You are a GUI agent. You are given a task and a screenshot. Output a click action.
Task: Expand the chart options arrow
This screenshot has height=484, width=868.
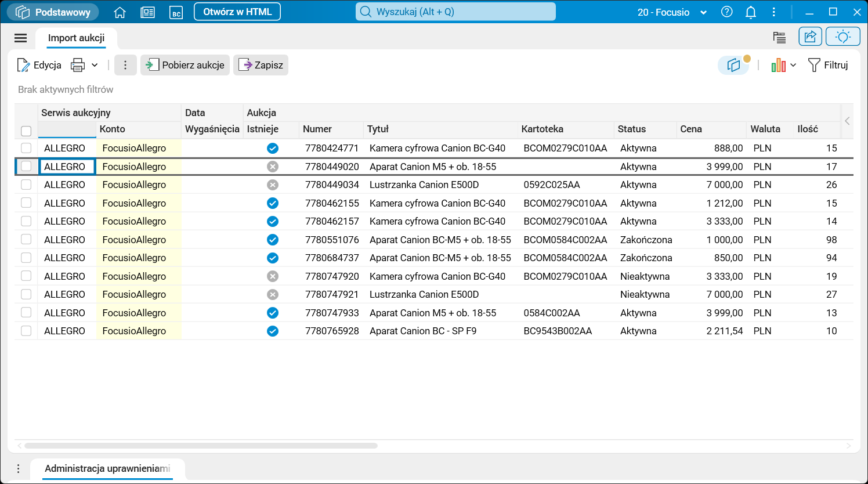(x=793, y=65)
